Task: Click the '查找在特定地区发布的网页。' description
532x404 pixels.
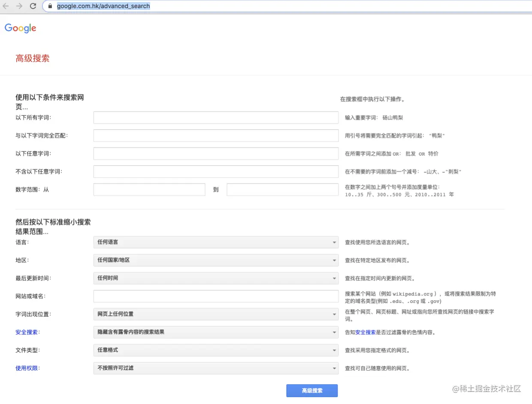Action: pos(378,260)
